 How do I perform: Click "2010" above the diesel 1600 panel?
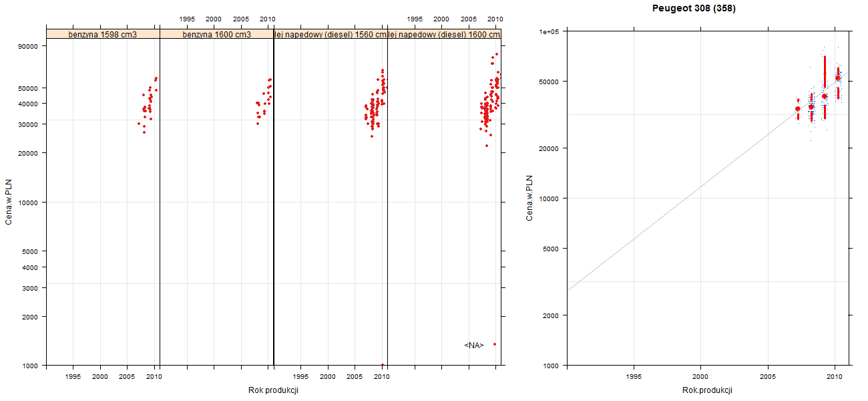(495, 19)
